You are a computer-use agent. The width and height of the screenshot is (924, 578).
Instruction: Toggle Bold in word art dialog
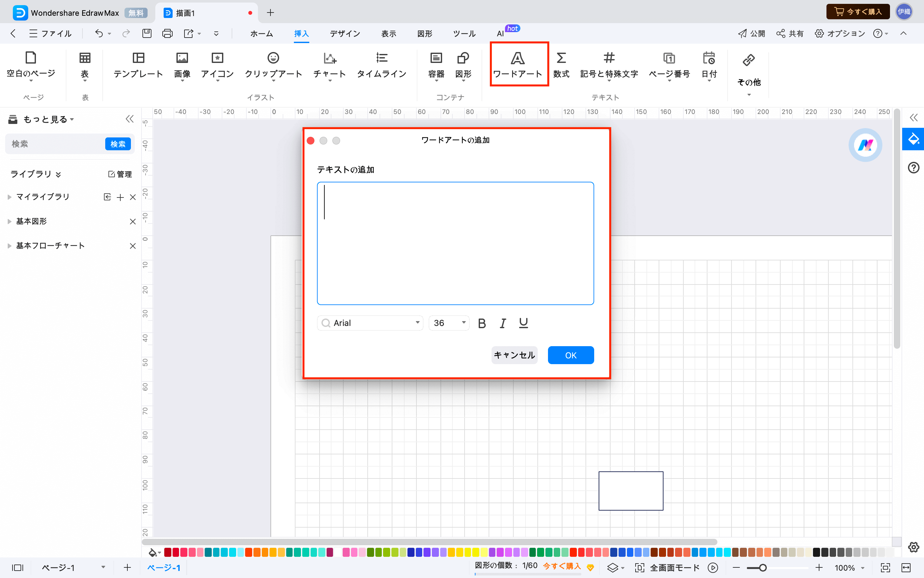tap(482, 323)
